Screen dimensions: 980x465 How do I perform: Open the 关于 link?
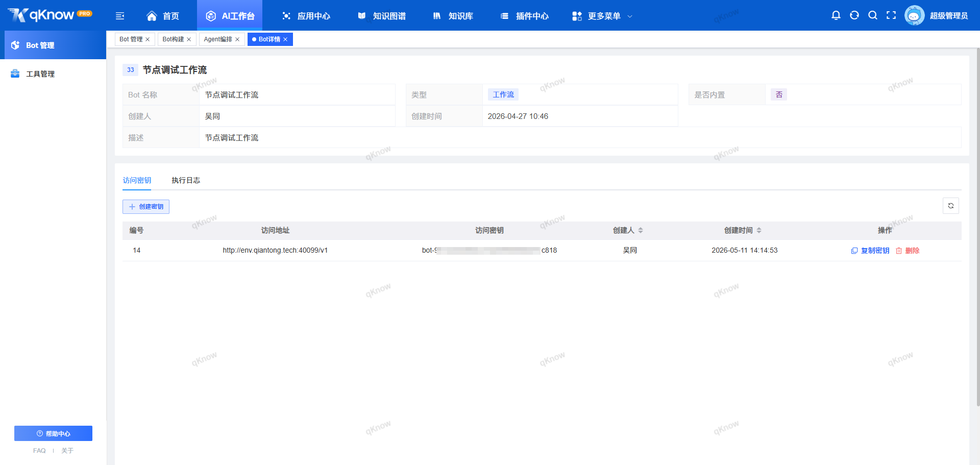tap(67, 451)
